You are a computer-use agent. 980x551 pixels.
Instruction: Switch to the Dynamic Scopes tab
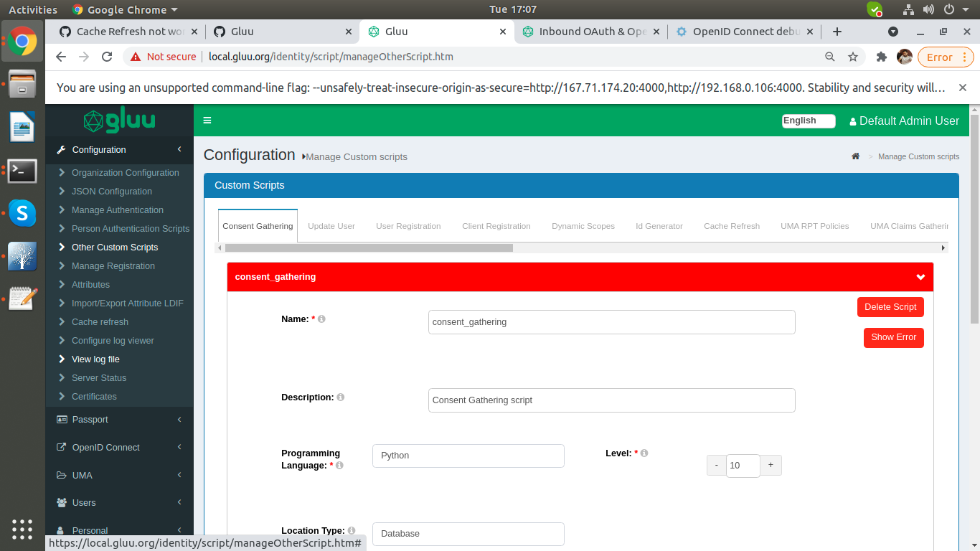click(583, 226)
